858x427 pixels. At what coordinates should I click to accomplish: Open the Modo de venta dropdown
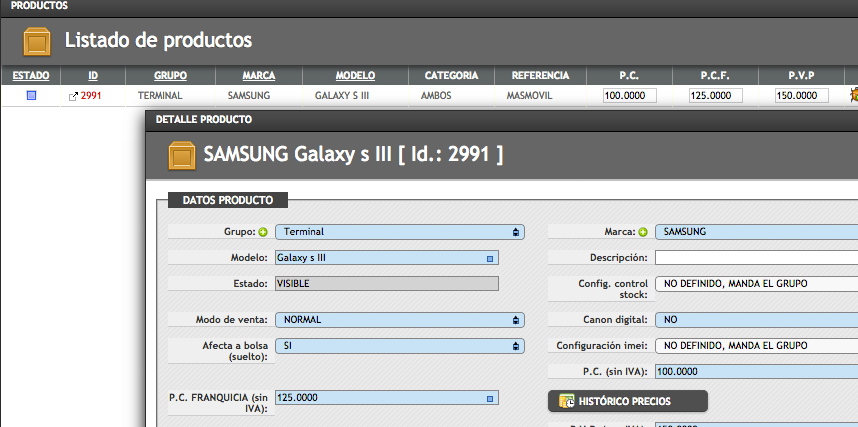click(x=399, y=320)
